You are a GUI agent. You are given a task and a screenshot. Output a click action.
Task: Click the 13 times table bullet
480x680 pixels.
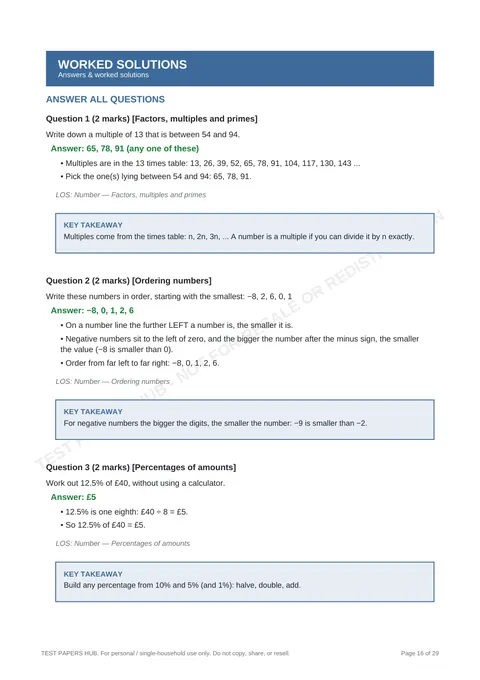click(x=210, y=163)
